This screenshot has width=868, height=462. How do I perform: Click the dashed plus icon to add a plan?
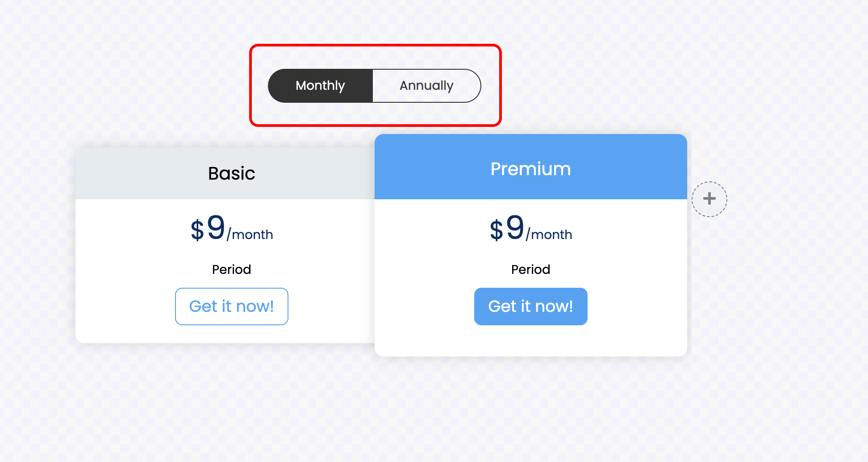coord(709,199)
